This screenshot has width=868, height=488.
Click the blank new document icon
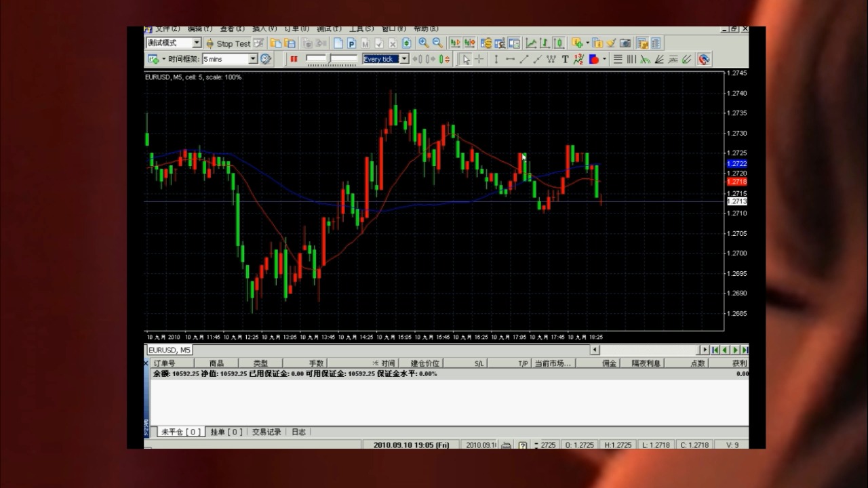click(x=338, y=43)
